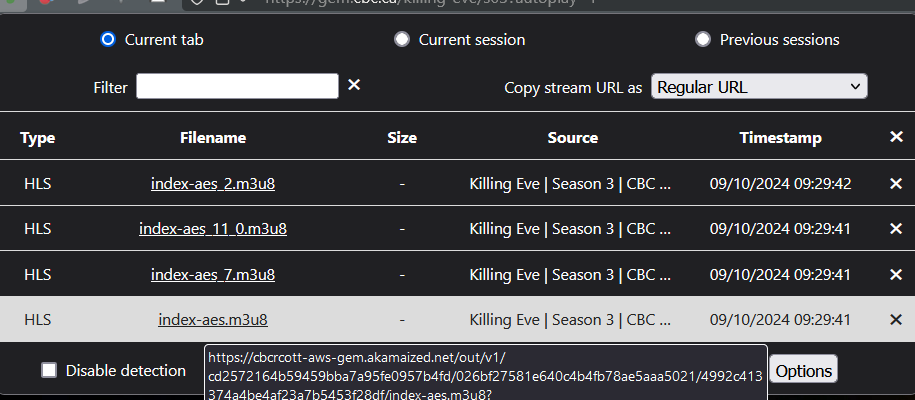The height and width of the screenshot is (400, 915).
Task: Delete the highlighted index-aes.m3u8 row
Action: (896, 320)
